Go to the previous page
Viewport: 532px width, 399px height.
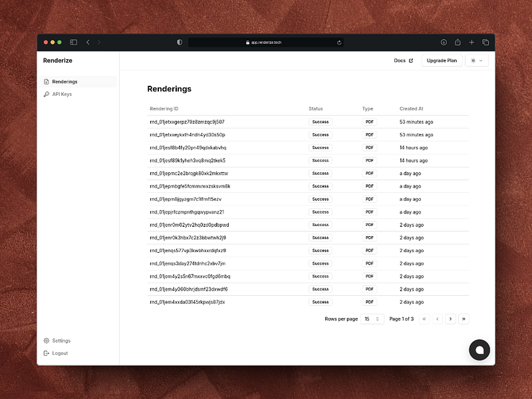[x=438, y=319]
